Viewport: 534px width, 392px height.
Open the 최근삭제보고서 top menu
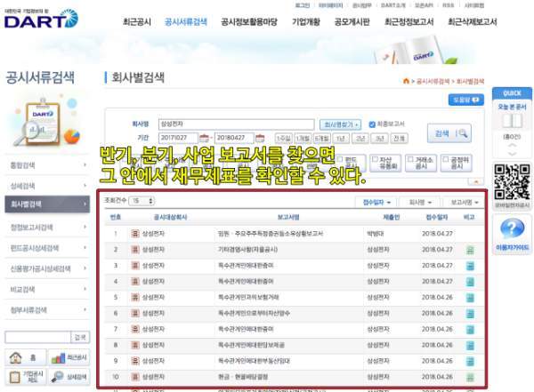473,21
